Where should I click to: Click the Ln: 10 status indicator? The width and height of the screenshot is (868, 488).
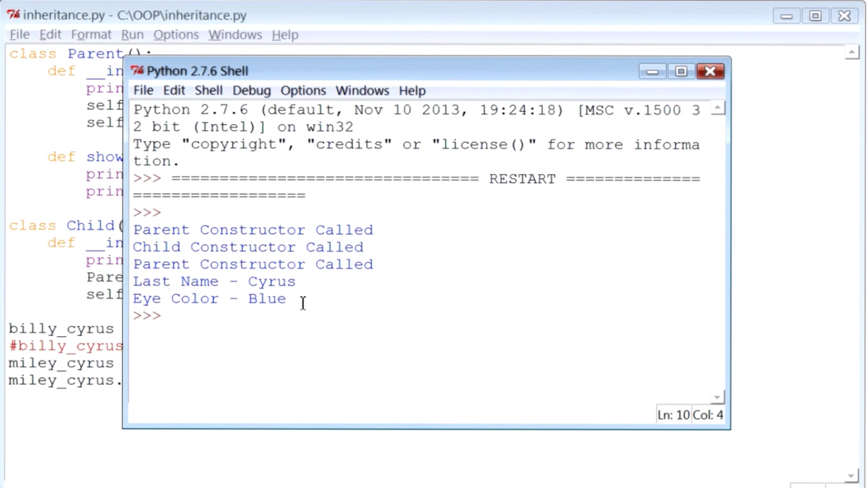[673, 415]
